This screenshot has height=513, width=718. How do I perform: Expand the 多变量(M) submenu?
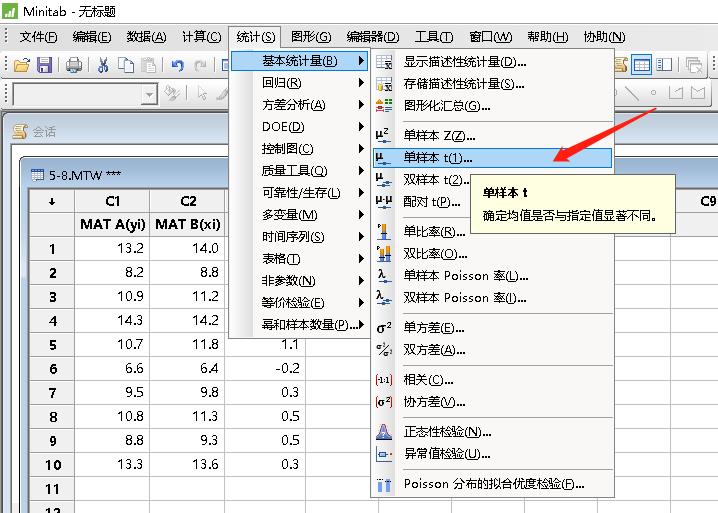(x=298, y=215)
